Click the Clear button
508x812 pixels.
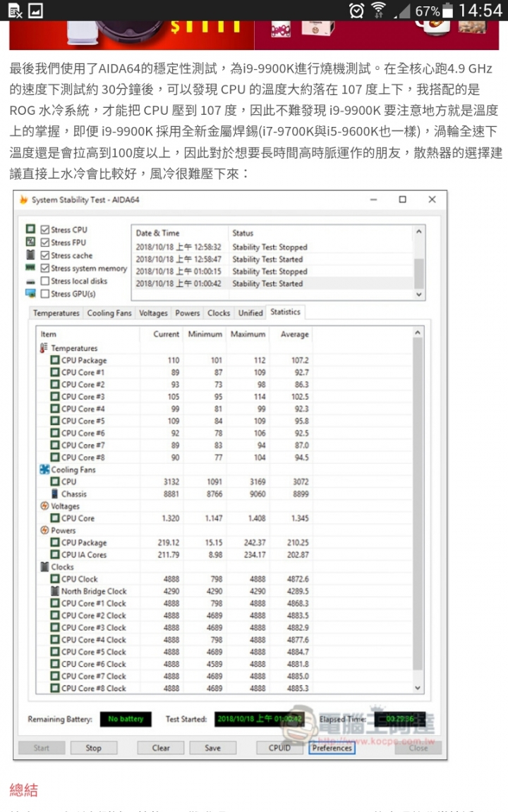coord(161,748)
